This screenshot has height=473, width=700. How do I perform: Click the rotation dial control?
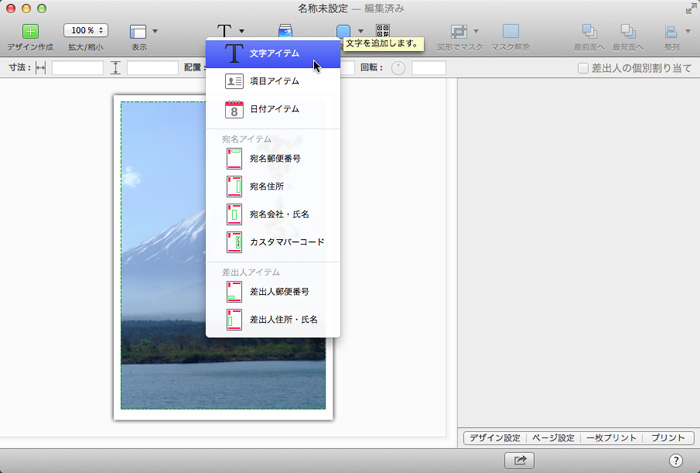397,68
